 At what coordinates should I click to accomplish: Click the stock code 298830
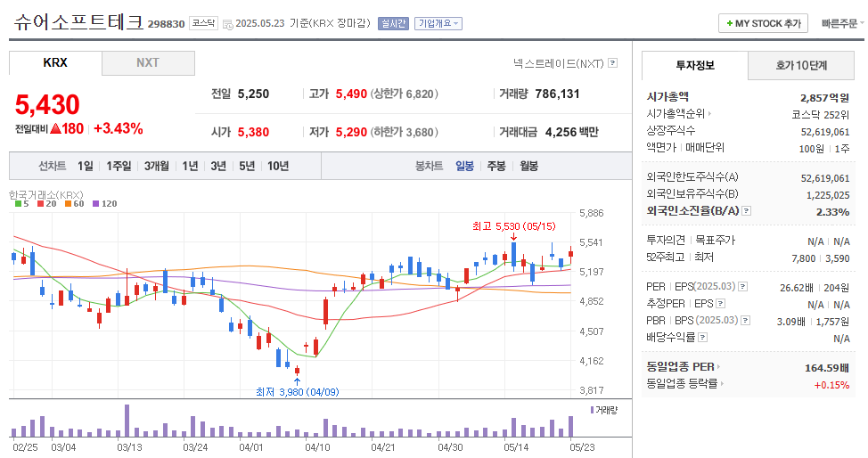pos(166,24)
